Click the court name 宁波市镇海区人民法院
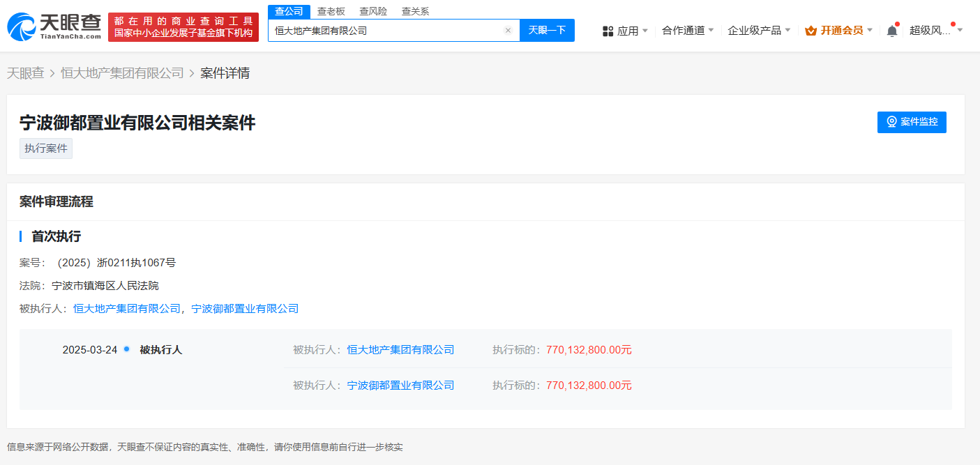The width and height of the screenshot is (980, 465). click(105, 286)
